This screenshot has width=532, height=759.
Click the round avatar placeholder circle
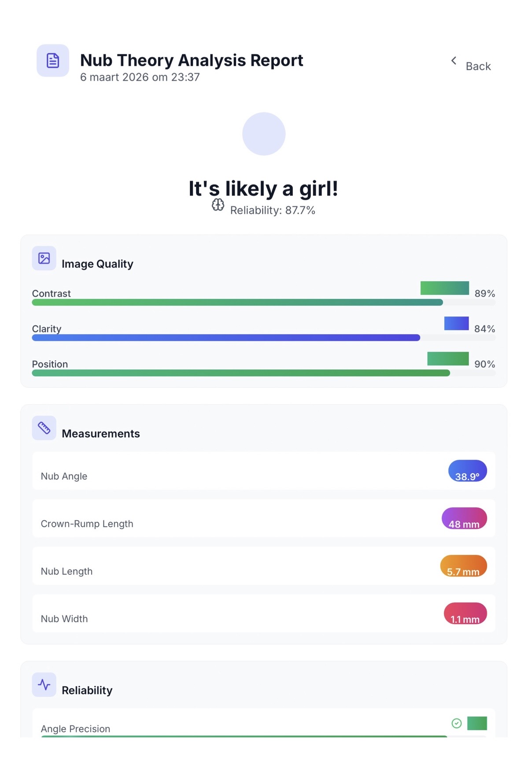tap(264, 134)
